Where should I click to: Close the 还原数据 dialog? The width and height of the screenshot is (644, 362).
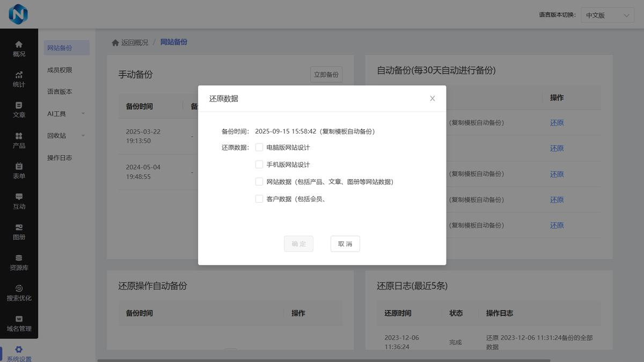tap(432, 98)
